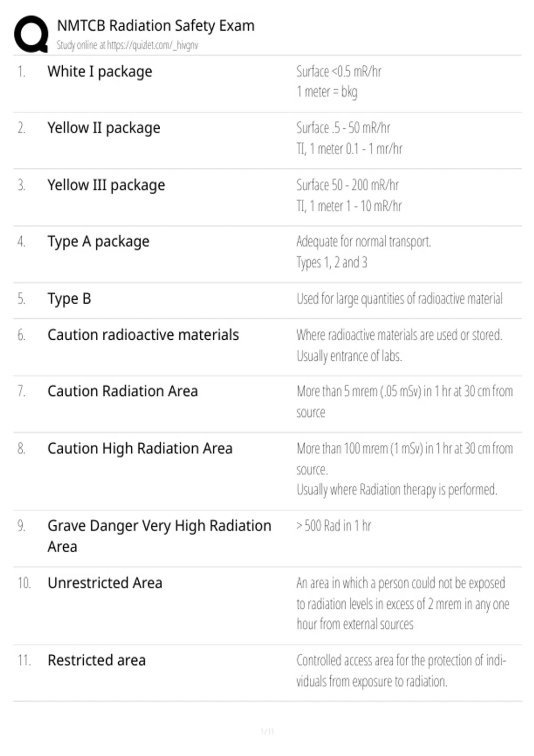Select the Yellow III package term
The width and height of the screenshot is (534, 756).
tap(106, 185)
